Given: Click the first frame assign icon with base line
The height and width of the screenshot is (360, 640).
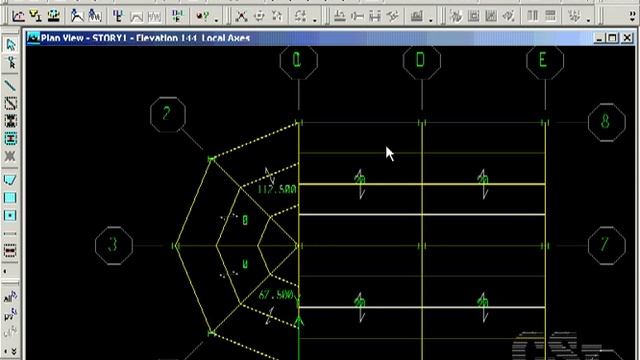Looking at the screenshot, I should point(340,16).
